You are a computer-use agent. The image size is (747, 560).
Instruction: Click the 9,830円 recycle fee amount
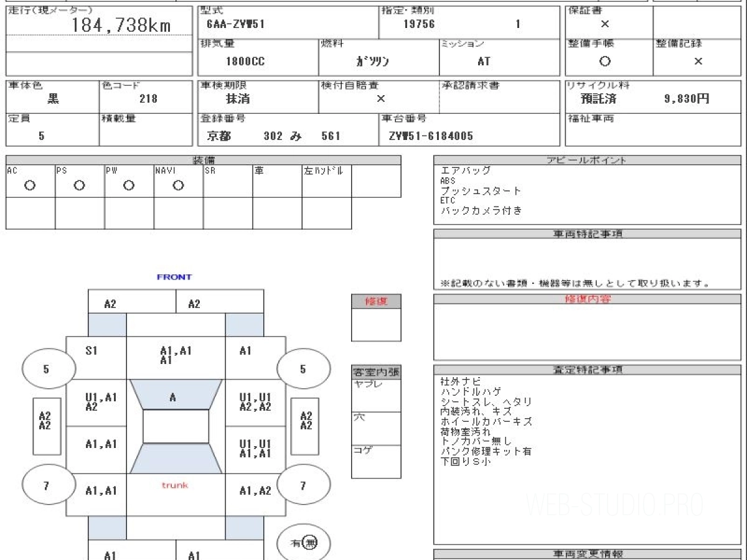point(687,98)
